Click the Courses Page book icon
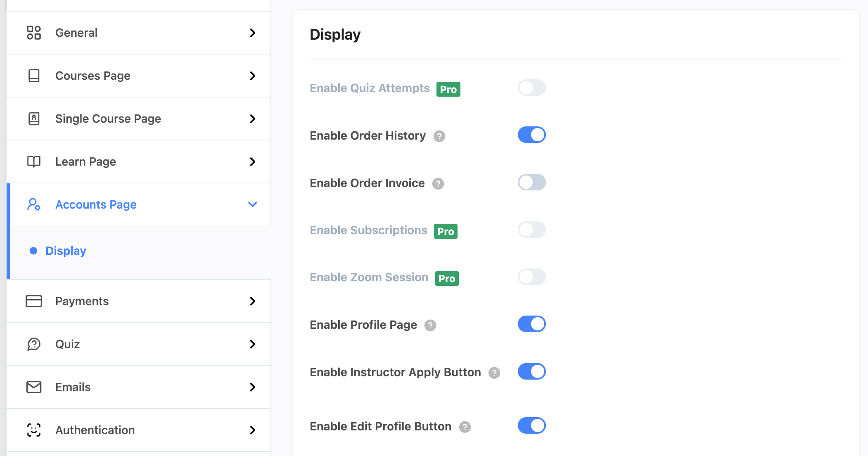The height and width of the screenshot is (456, 868). pos(34,76)
